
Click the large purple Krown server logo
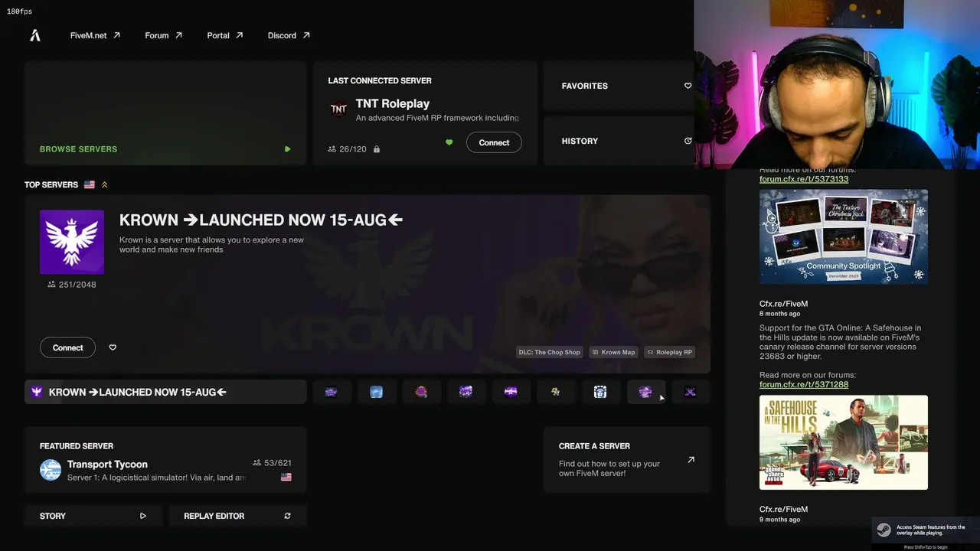[72, 242]
